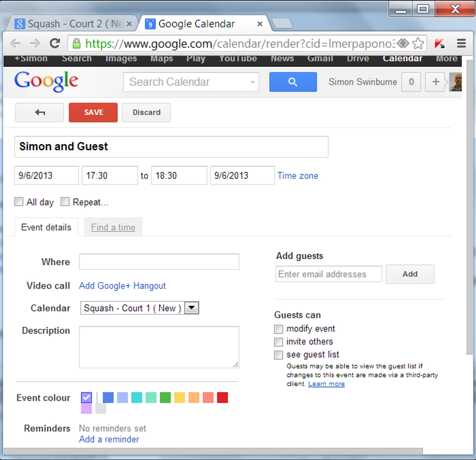Open the Chrome hamburger menu
476x460 pixels.
coord(461,44)
